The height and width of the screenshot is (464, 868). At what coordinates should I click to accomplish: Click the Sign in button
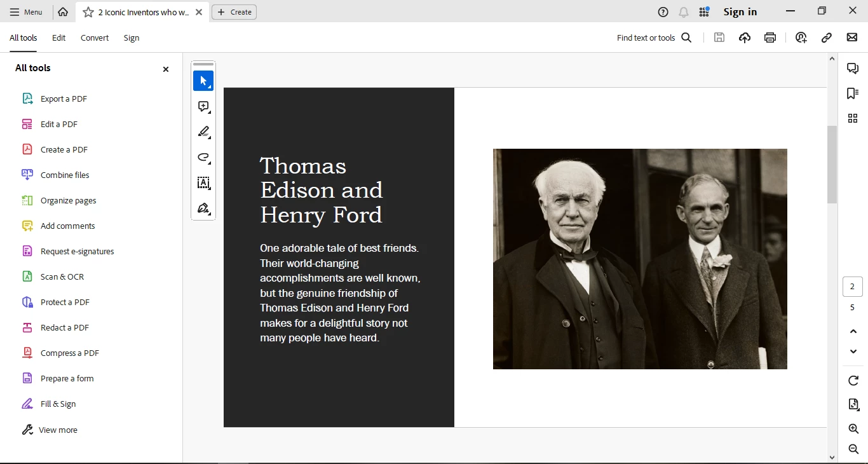[740, 12]
